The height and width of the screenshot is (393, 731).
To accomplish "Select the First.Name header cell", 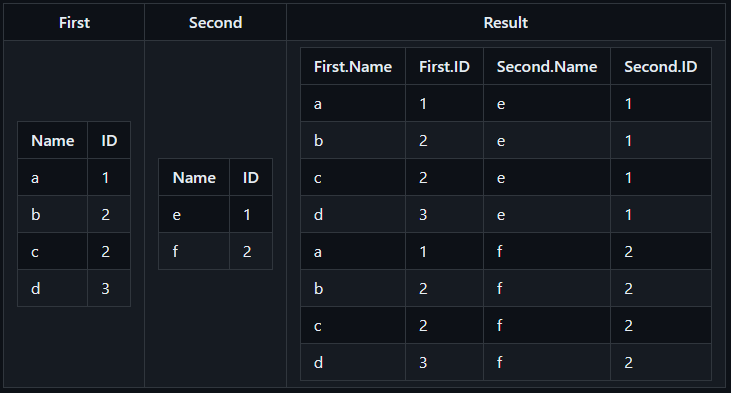I will pos(353,66).
